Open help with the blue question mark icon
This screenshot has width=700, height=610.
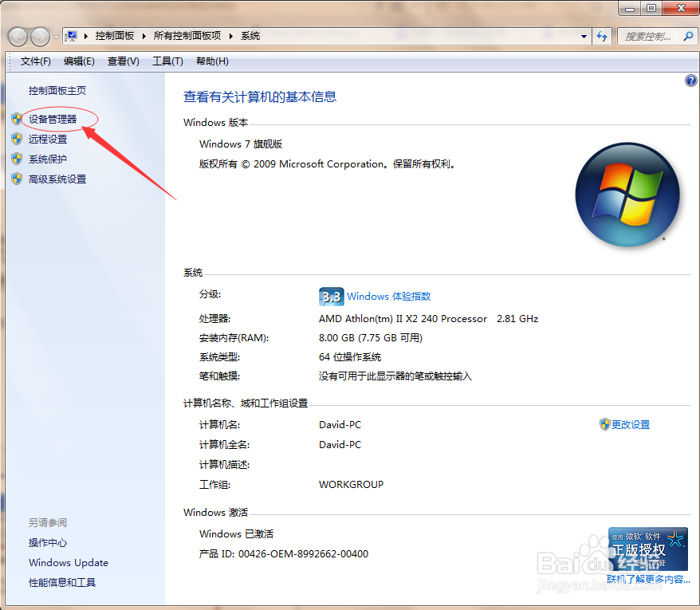tap(690, 81)
